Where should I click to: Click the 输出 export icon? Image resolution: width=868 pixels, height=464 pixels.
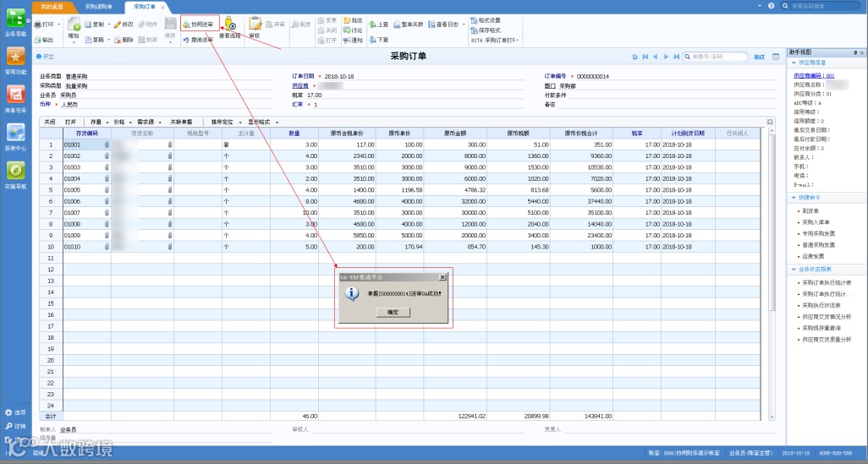37,40
